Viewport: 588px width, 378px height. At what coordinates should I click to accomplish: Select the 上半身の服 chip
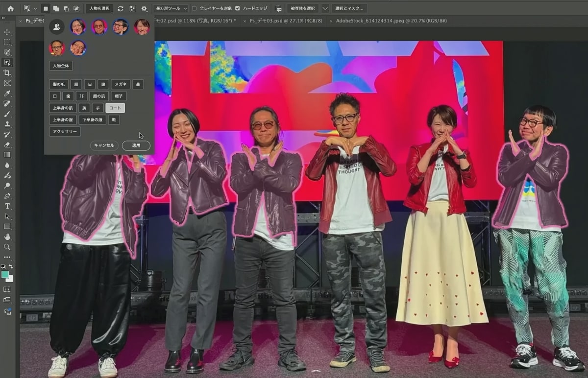pyautogui.click(x=63, y=119)
